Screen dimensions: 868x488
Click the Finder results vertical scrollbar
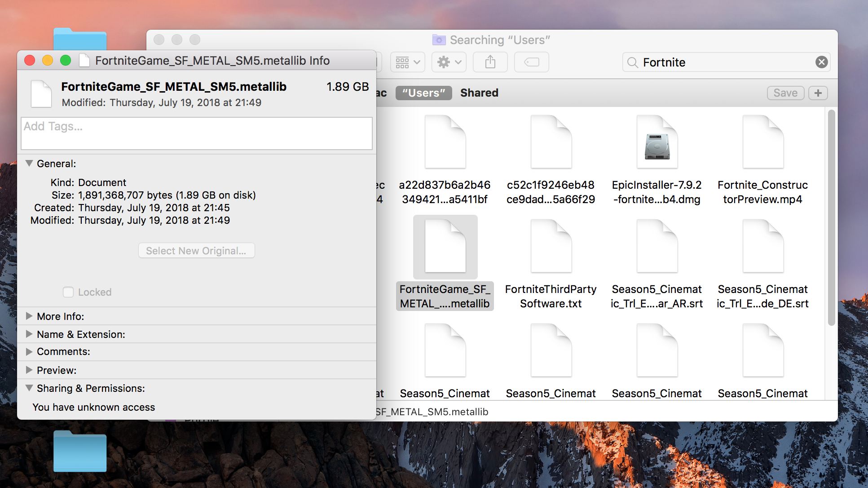(831, 217)
